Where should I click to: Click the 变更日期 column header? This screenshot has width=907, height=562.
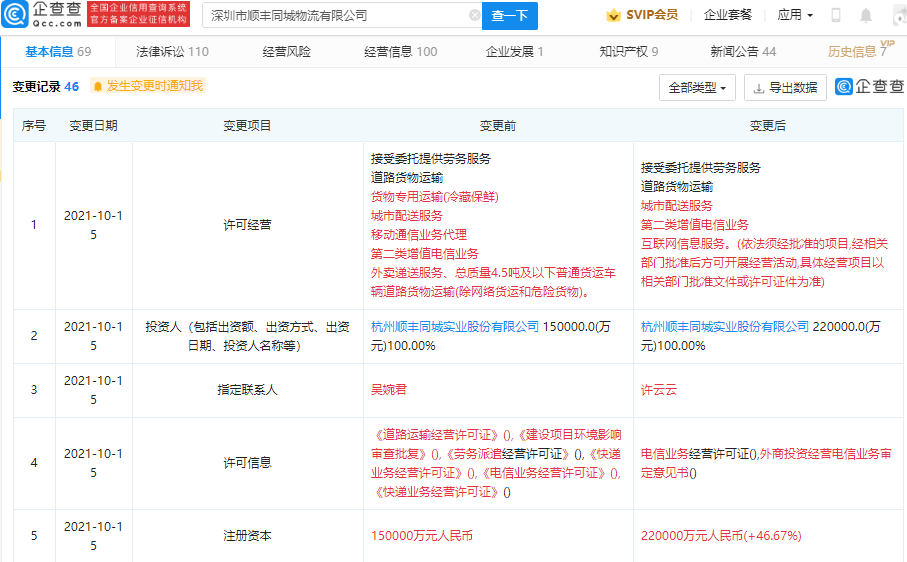[x=94, y=125]
